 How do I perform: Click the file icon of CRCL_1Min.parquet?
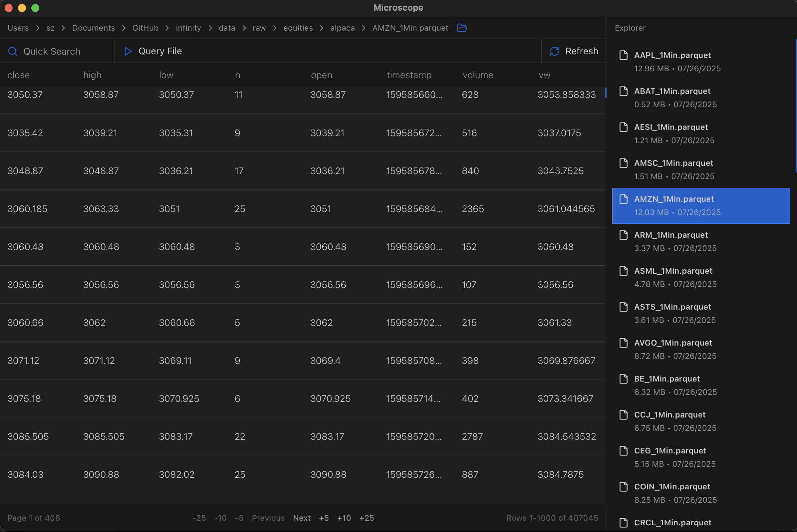[x=623, y=522]
